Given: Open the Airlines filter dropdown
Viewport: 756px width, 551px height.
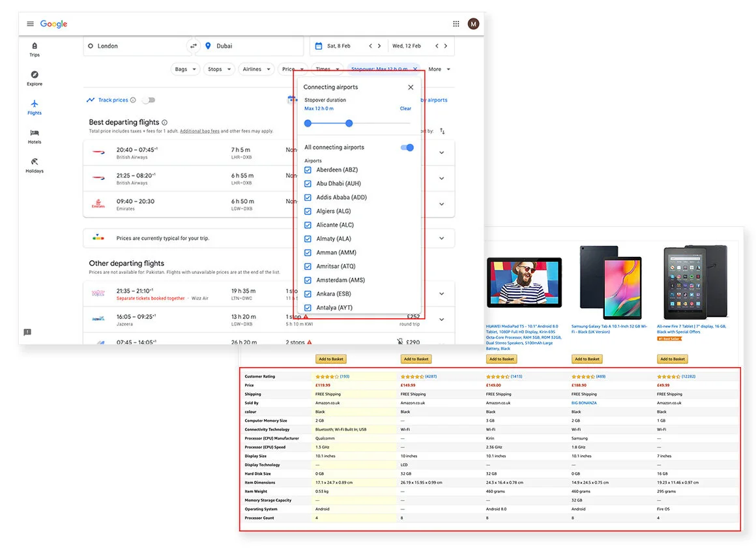Looking at the screenshot, I should 257,69.
